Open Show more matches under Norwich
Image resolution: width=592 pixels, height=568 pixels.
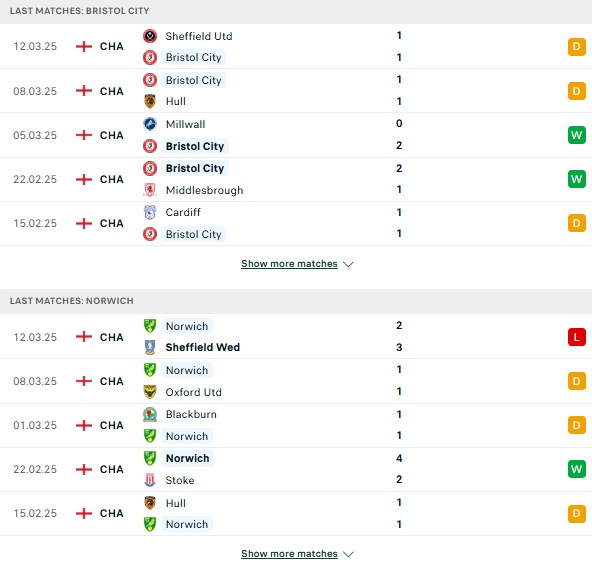pos(289,554)
